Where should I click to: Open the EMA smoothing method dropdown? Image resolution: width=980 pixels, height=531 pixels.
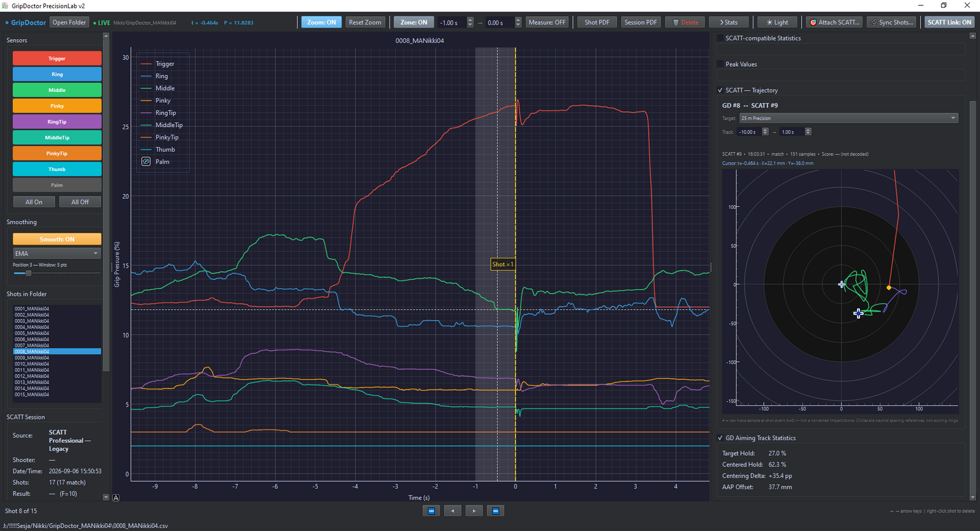click(x=57, y=254)
